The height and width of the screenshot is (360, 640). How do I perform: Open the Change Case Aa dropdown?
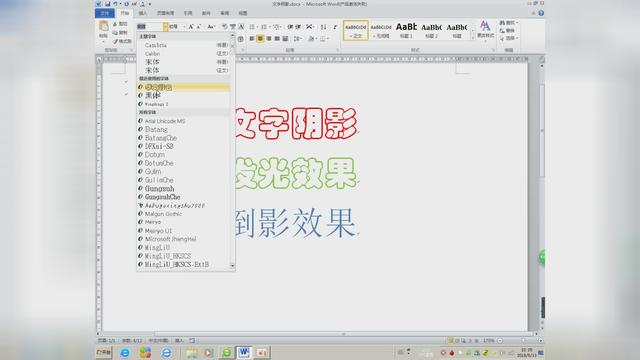tap(211, 27)
